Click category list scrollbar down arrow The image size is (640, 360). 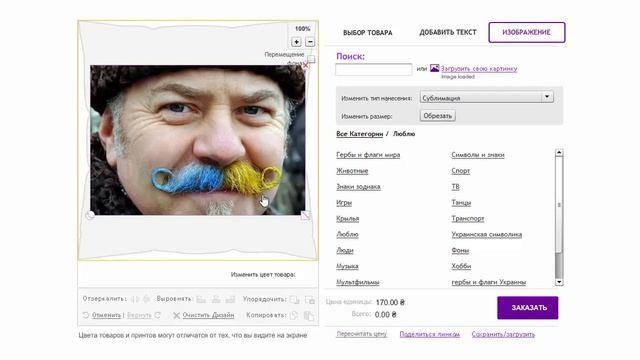[x=559, y=282]
